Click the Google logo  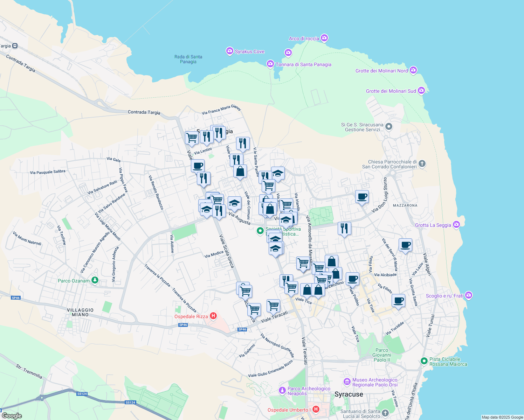[x=12, y=415]
